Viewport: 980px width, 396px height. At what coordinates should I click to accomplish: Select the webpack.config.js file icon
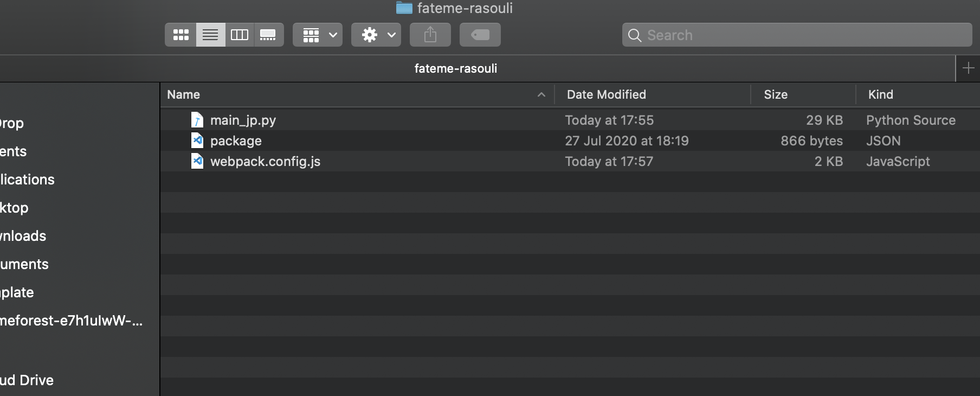pos(197,161)
